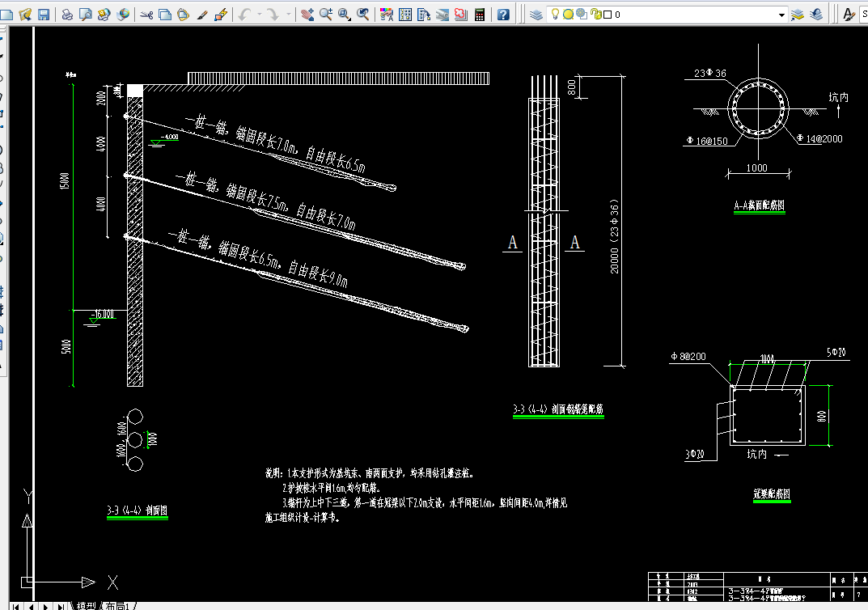
Task: Click the 20000 (23Φ36) dimension text
Action: pyautogui.click(x=615, y=236)
